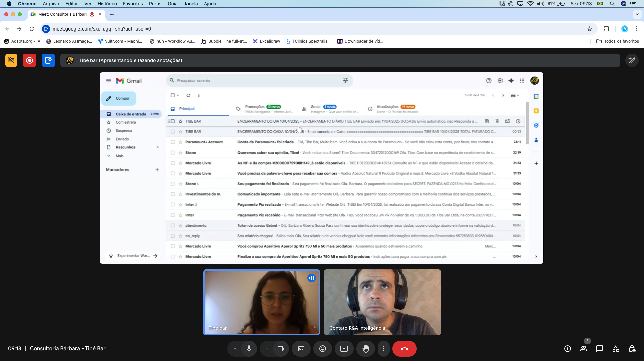
Task: Switch to the Social tab
Action: coord(331,109)
